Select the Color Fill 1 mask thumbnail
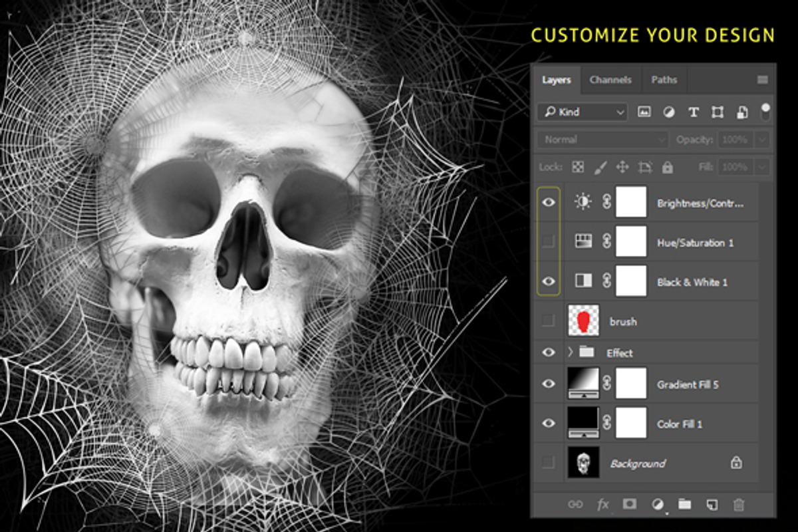The width and height of the screenshot is (798, 532). coord(631,423)
